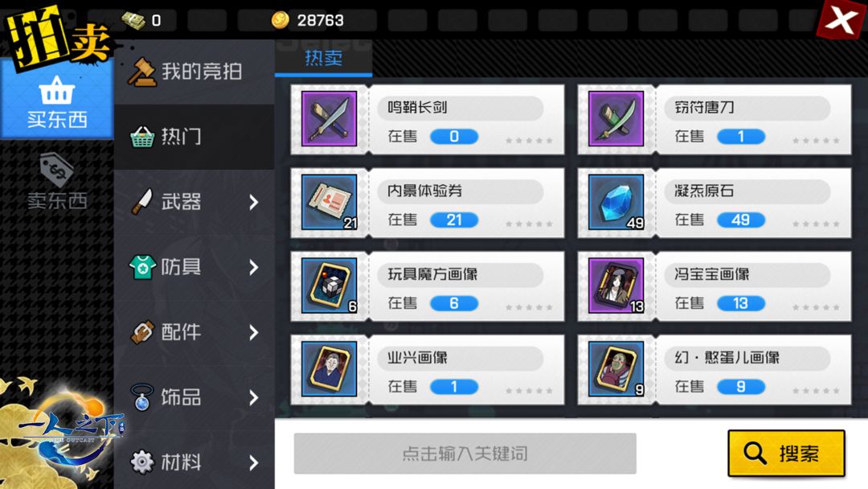Expand the 防具 armor category arrow
868x489 pixels.
click(253, 268)
